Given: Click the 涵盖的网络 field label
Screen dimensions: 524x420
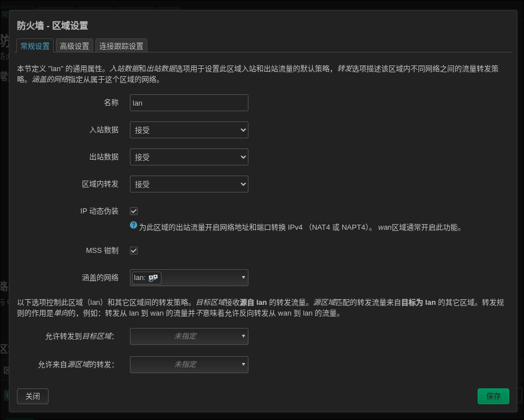Looking at the screenshot, I should pyautogui.click(x=101, y=278).
